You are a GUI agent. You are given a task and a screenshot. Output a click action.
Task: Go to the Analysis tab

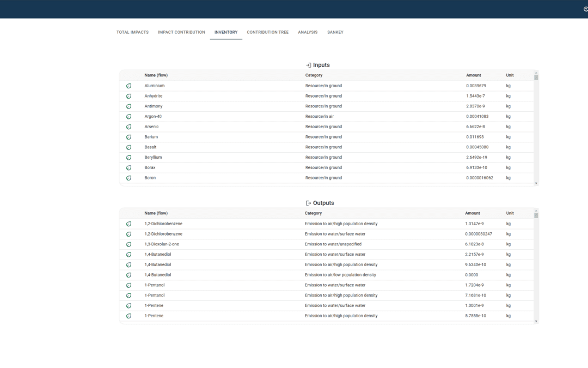point(308,32)
